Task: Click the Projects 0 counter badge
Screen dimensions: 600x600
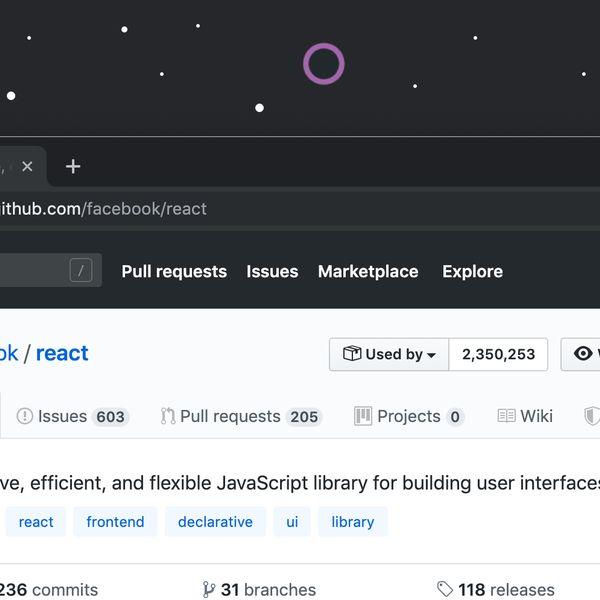Action: coord(455,417)
